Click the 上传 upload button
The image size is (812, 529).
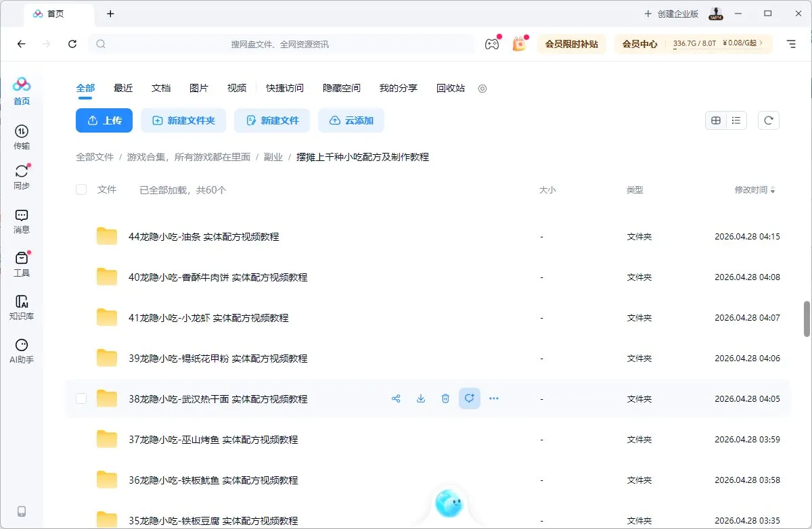pos(104,120)
